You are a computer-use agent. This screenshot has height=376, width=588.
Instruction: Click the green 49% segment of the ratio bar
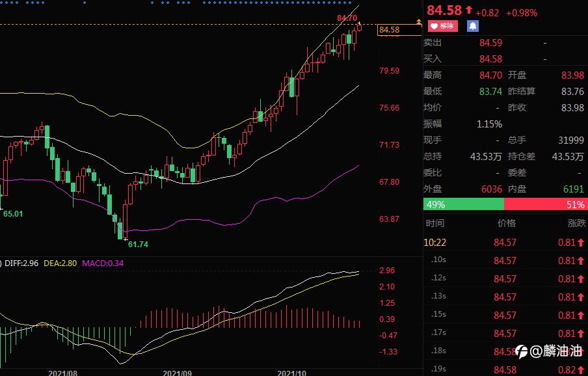pos(464,204)
